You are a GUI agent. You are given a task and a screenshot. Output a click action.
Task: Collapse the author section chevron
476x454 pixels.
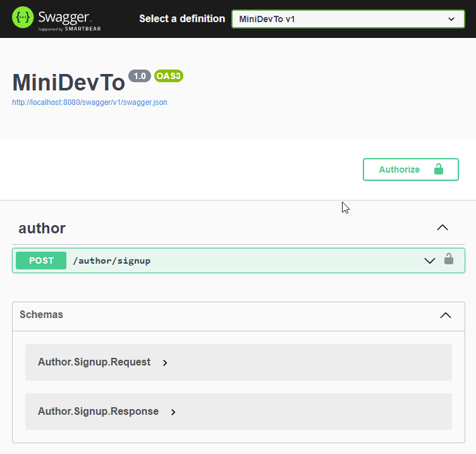(x=442, y=228)
